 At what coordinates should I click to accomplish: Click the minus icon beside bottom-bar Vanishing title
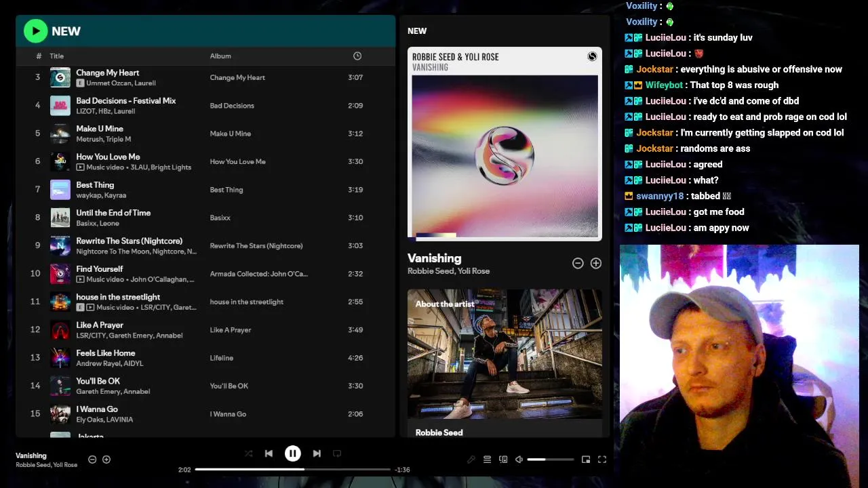(92, 460)
